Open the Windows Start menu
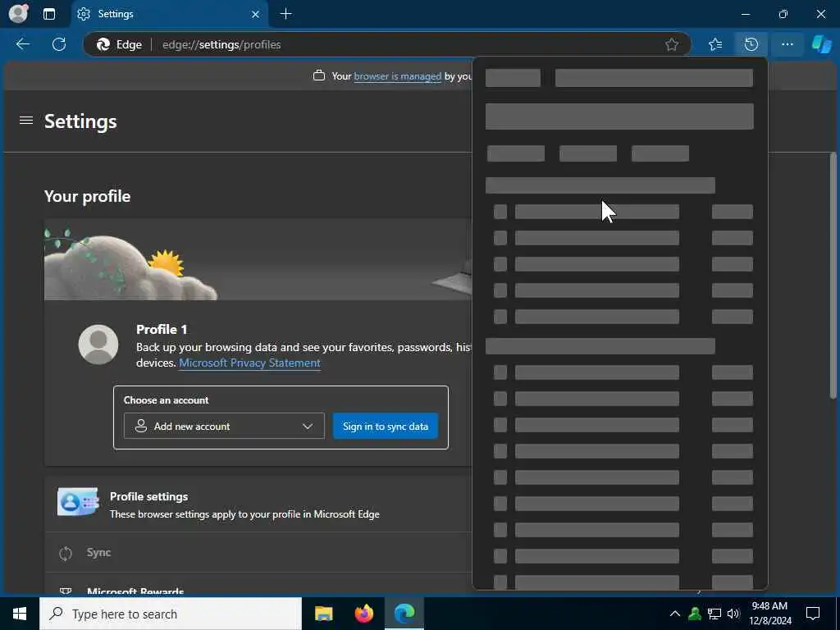This screenshot has width=840, height=630. tap(20, 614)
